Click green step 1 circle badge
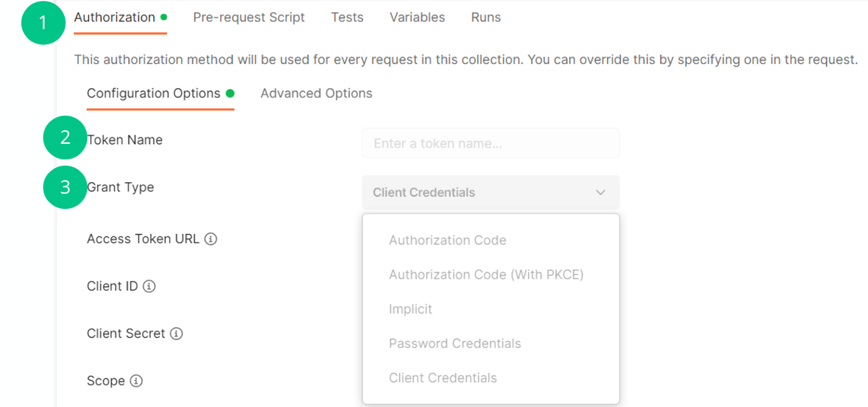 tap(43, 23)
